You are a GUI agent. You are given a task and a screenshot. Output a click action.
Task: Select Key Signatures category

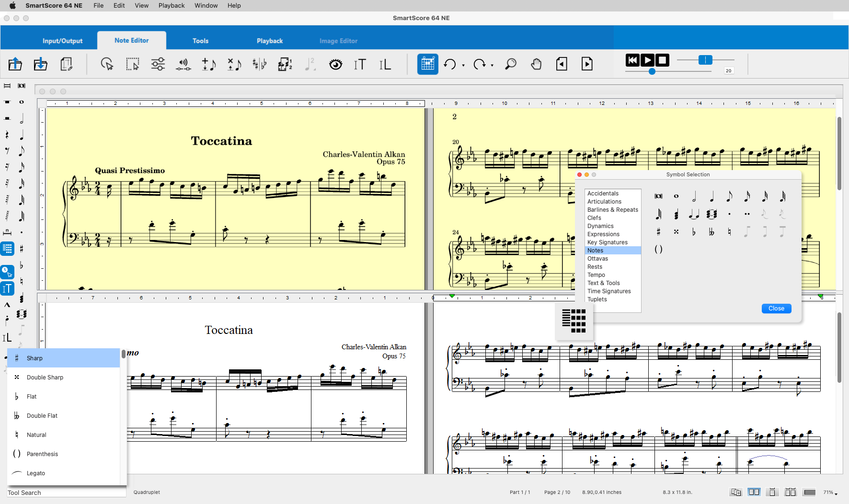pyautogui.click(x=613, y=242)
